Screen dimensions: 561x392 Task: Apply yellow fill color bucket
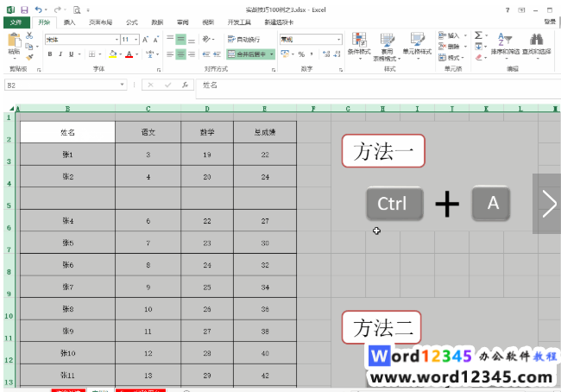pos(113,54)
